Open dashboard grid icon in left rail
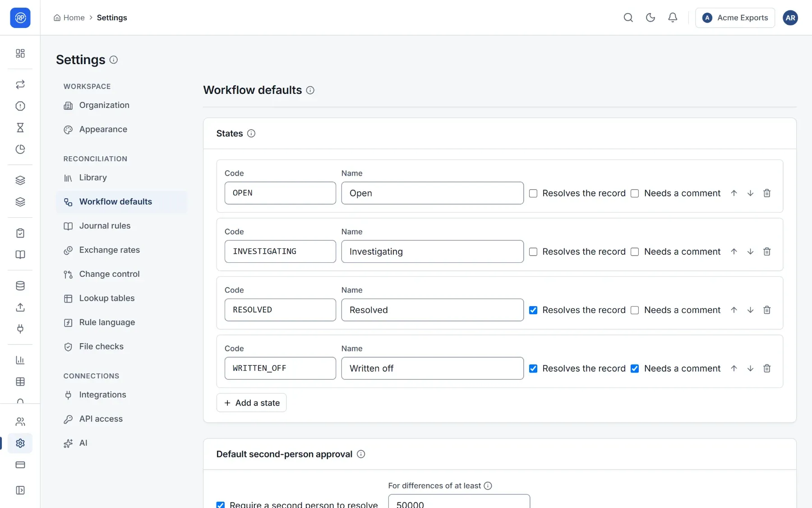The height and width of the screenshot is (508, 812). click(x=20, y=53)
